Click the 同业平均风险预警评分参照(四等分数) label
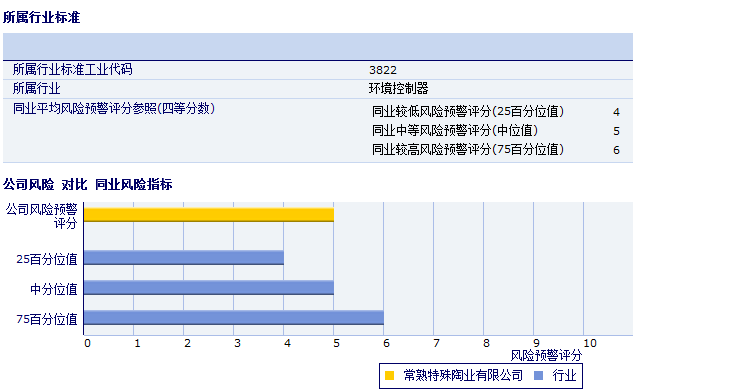 tap(114, 109)
